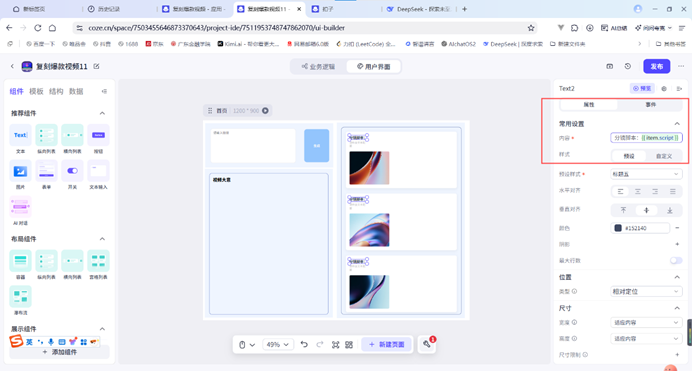Edit the project name 复刻爆款视频11
This screenshot has height=371, width=692.
coord(96,66)
